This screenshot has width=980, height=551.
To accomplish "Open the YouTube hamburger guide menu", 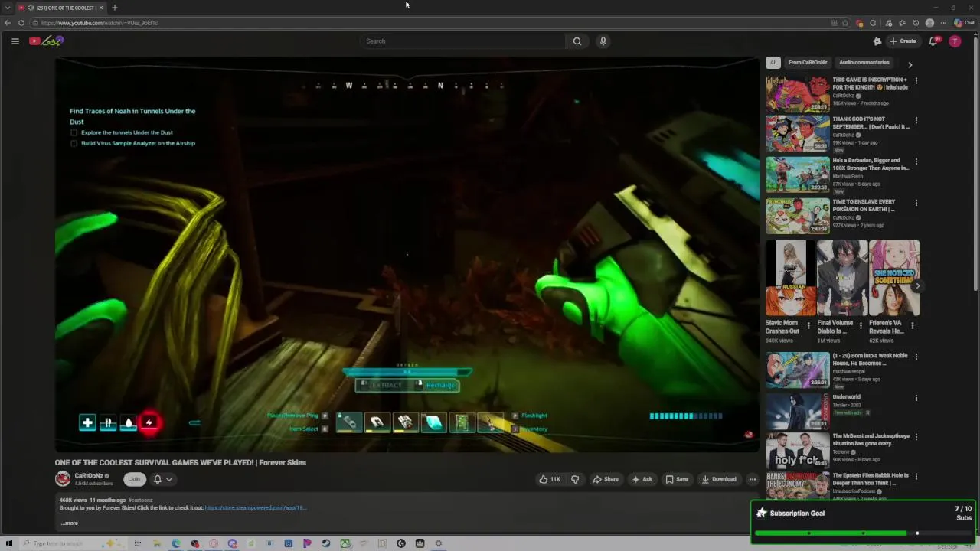I will [15, 41].
